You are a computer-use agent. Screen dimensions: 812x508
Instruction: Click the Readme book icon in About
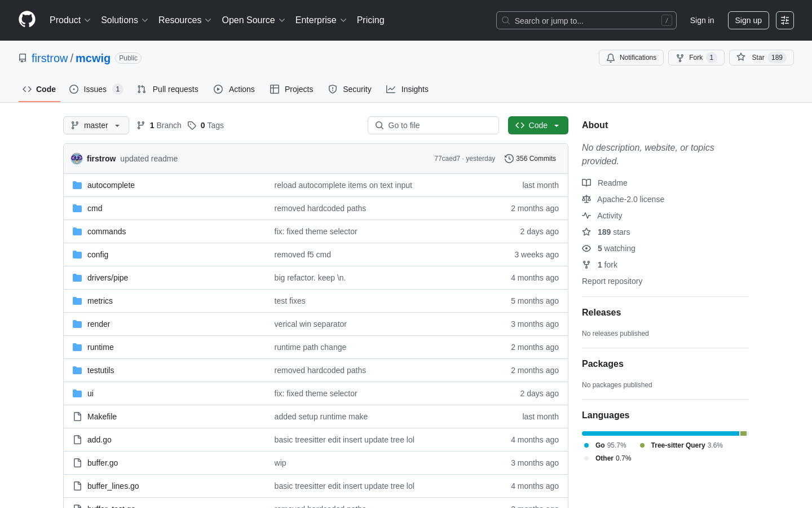click(586, 183)
